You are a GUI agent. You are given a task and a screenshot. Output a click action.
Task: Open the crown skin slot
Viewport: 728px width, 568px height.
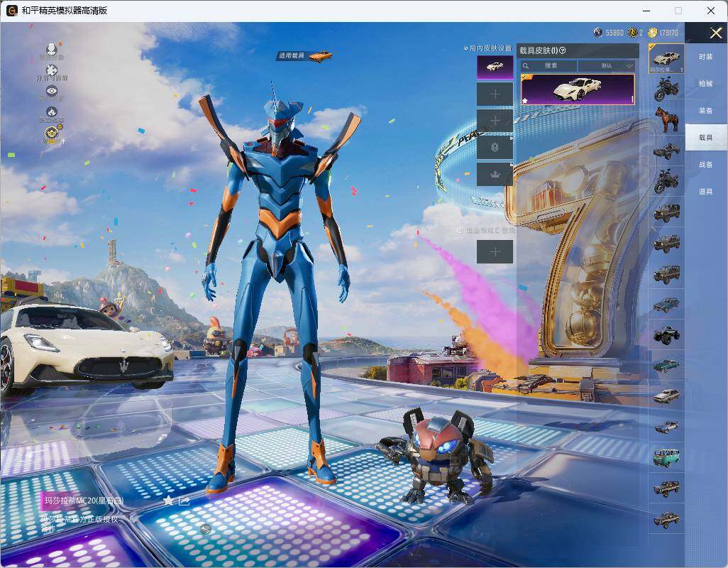495,174
